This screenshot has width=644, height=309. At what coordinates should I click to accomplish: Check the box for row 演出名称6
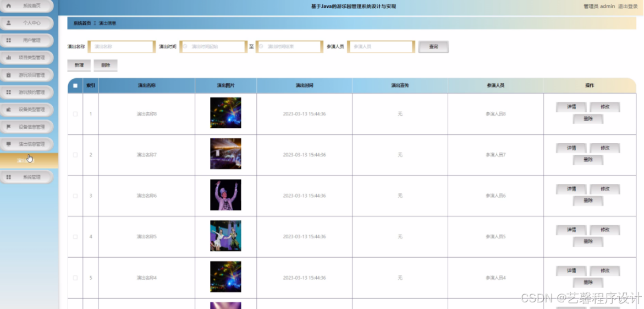pyautogui.click(x=75, y=196)
